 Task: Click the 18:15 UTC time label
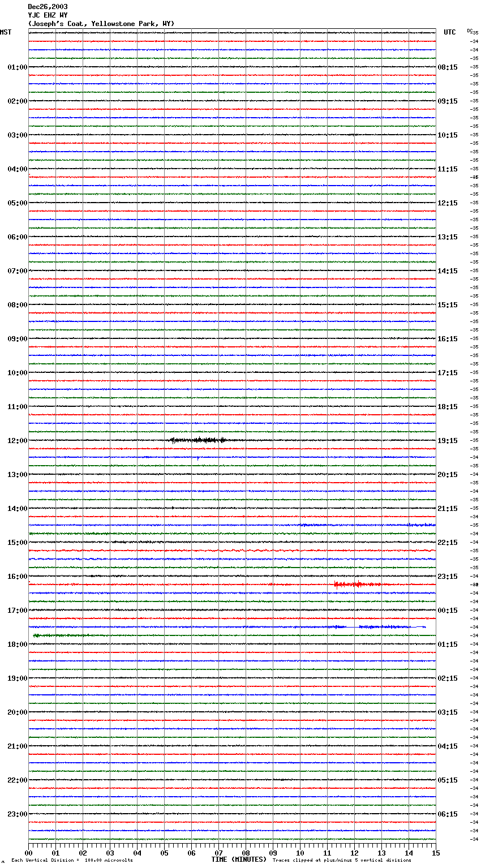448,407
